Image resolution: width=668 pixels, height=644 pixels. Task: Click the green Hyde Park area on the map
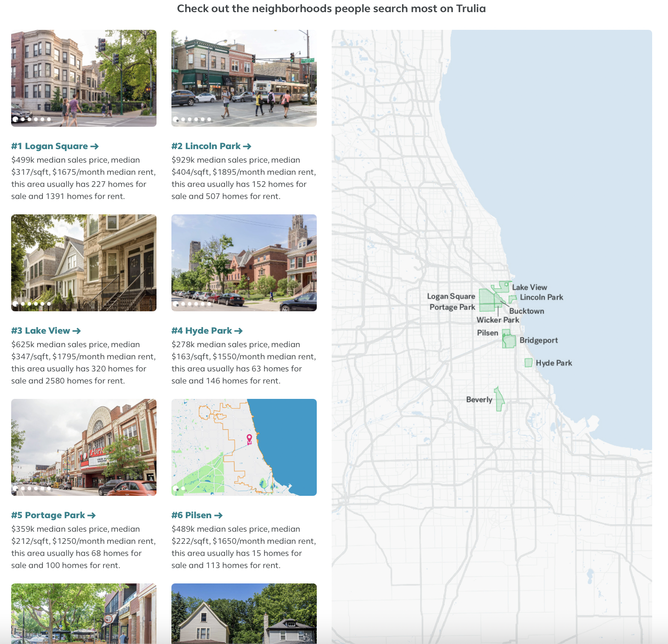(x=528, y=363)
